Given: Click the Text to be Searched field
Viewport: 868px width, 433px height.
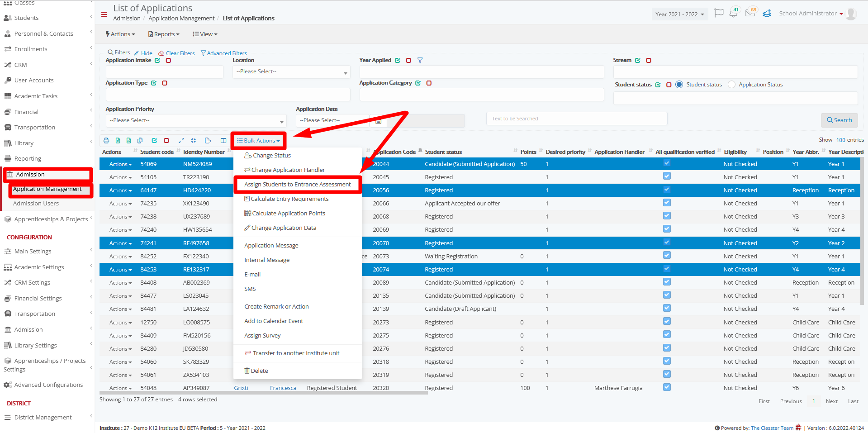Looking at the screenshot, I should 576,119.
